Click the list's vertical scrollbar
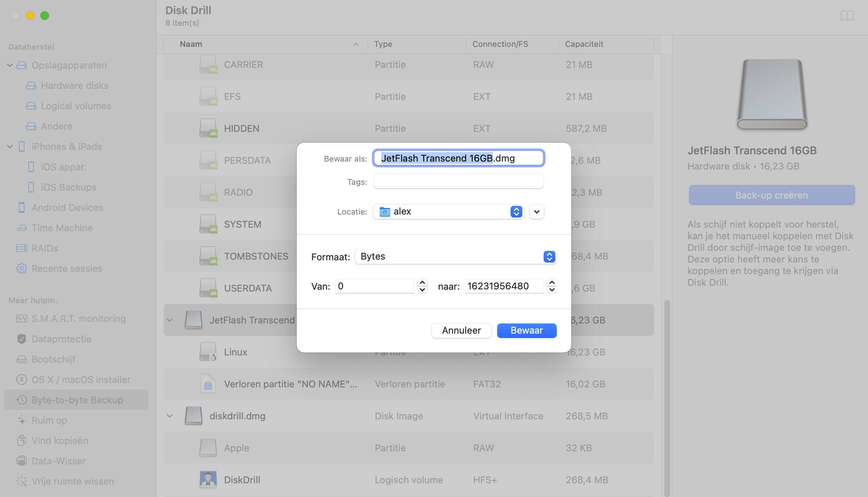 click(667, 398)
